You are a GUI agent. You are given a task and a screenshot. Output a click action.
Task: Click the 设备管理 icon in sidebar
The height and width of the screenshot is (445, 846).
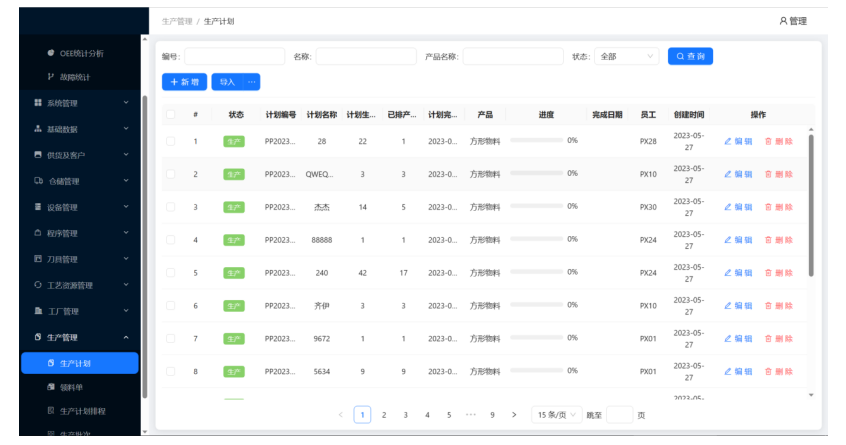38,207
